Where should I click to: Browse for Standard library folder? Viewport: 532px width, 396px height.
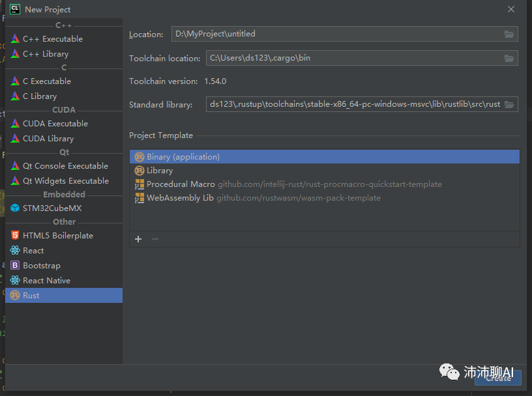pos(509,104)
